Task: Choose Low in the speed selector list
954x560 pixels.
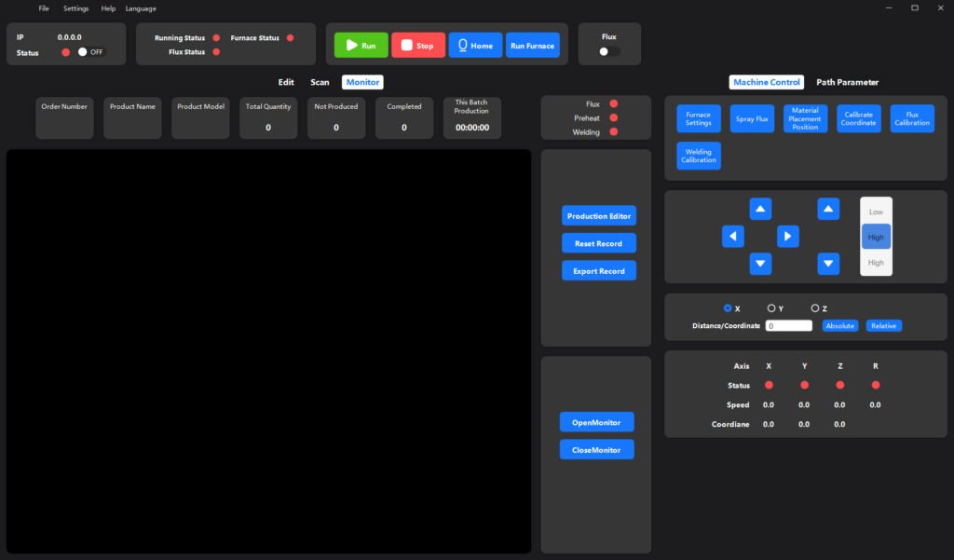Action: tap(876, 212)
